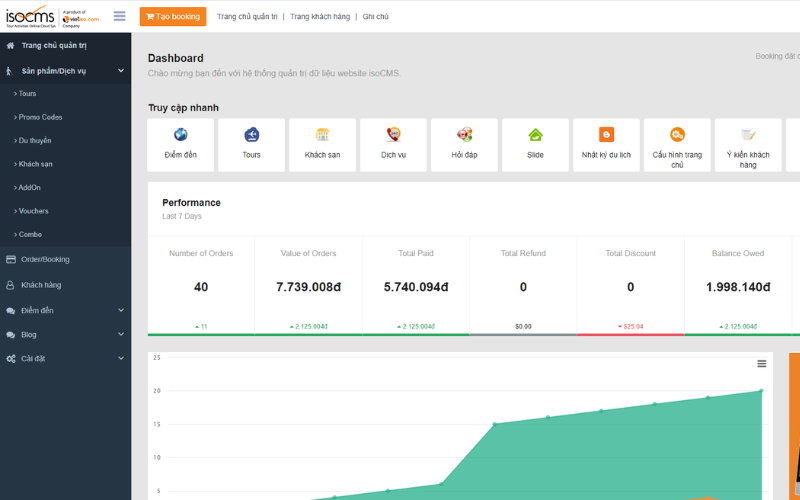
Task: Open Cấu hình trang chủ gear icon
Action: [x=677, y=135]
